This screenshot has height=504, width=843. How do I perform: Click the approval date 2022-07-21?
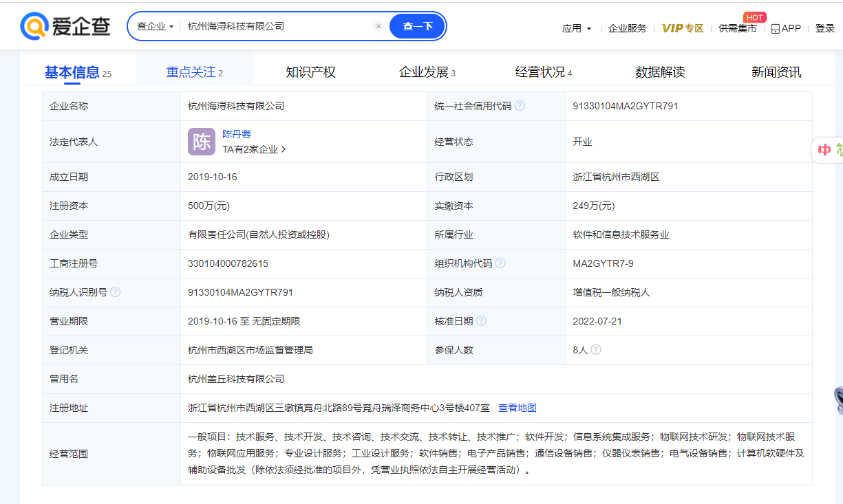click(599, 321)
